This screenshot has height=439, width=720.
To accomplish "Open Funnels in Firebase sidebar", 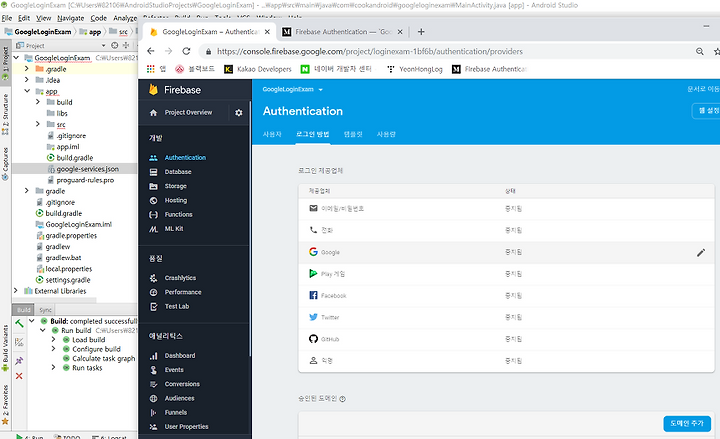I will (x=175, y=412).
